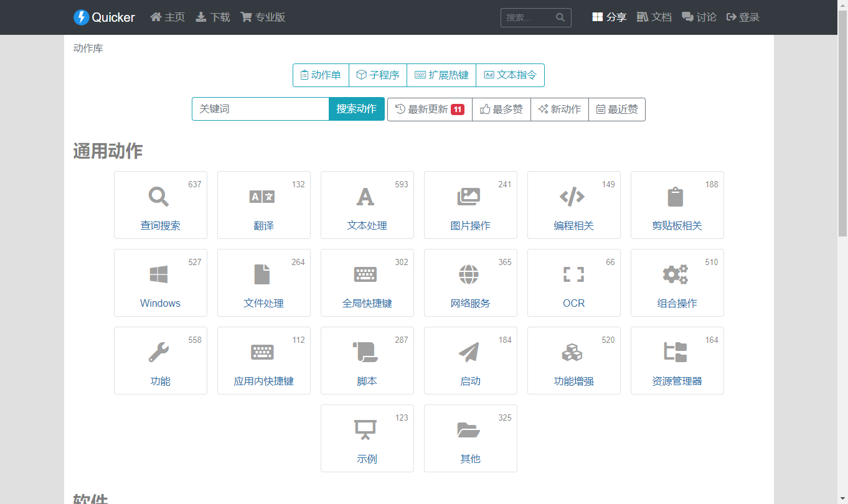Go to 主页 in the navbar
This screenshot has height=504, width=848.
(x=168, y=17)
